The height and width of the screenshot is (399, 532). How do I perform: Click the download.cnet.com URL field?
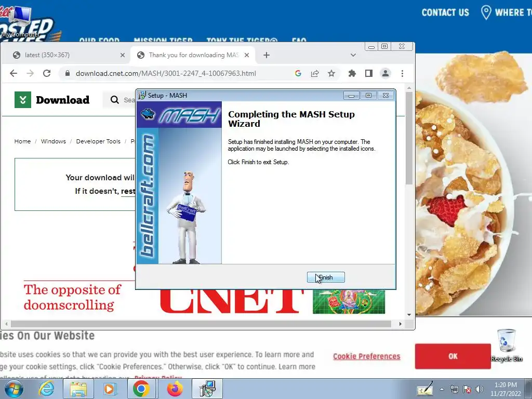click(x=166, y=73)
